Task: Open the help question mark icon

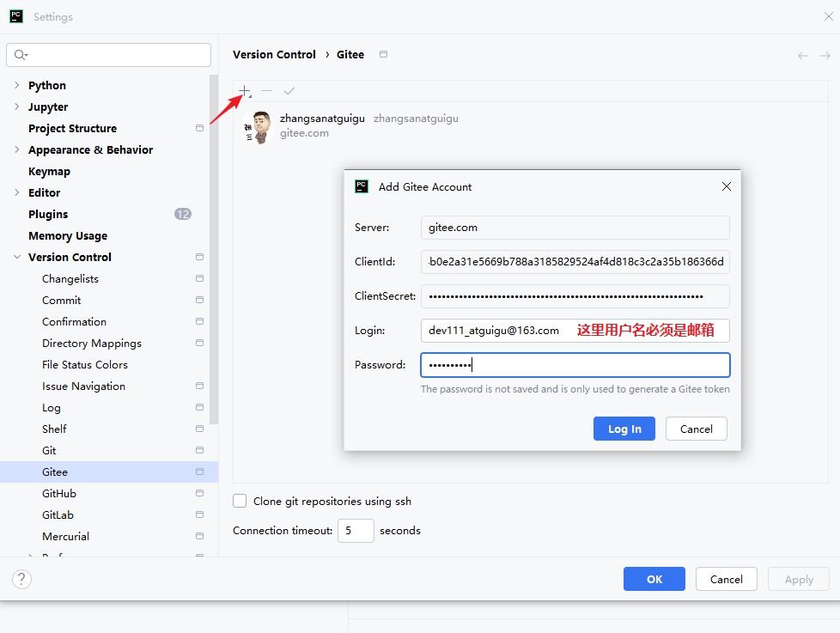Action: click(21, 579)
